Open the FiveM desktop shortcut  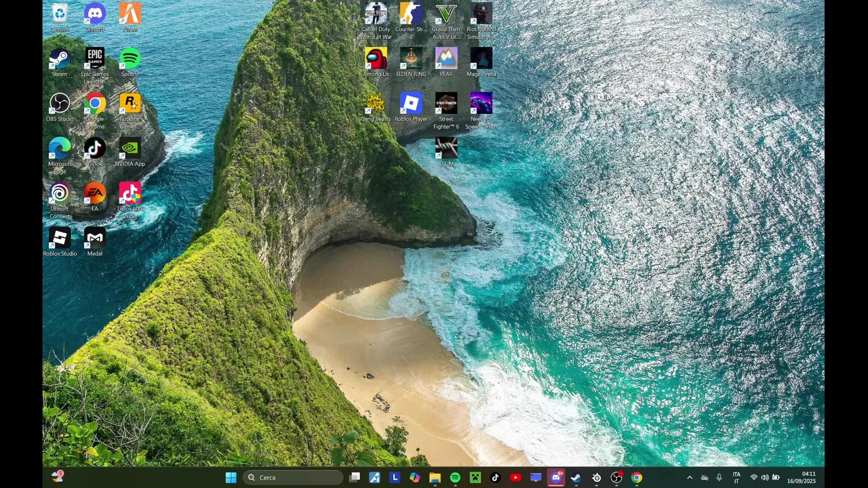(x=130, y=18)
